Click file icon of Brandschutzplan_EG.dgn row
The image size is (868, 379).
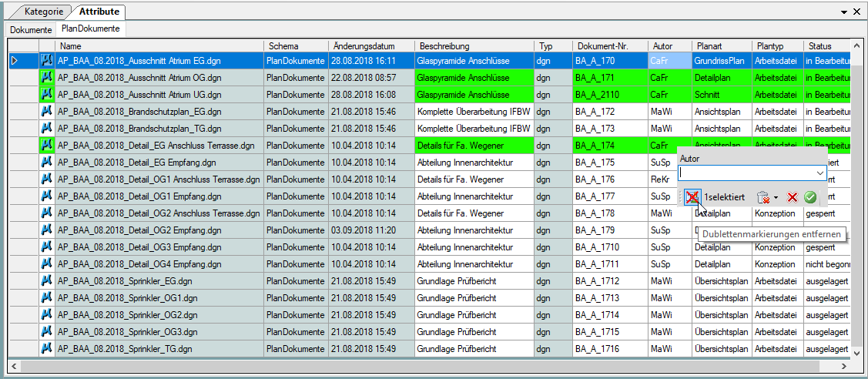coord(47,112)
